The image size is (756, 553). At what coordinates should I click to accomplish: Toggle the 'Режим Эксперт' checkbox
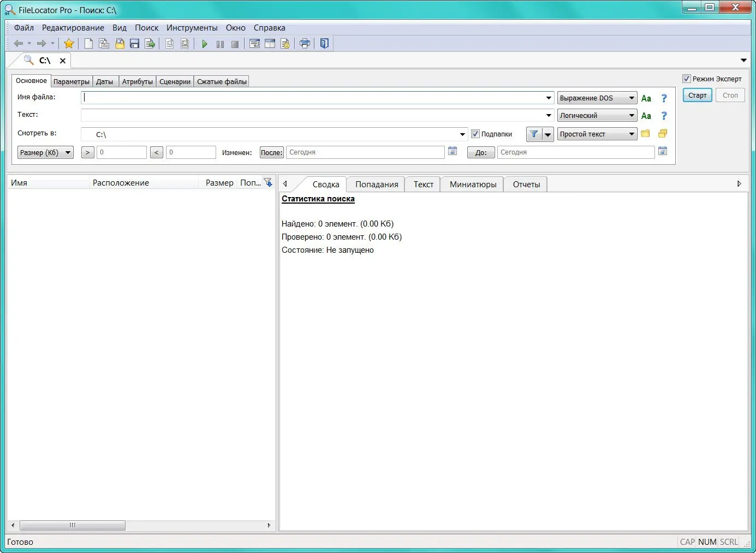click(687, 79)
